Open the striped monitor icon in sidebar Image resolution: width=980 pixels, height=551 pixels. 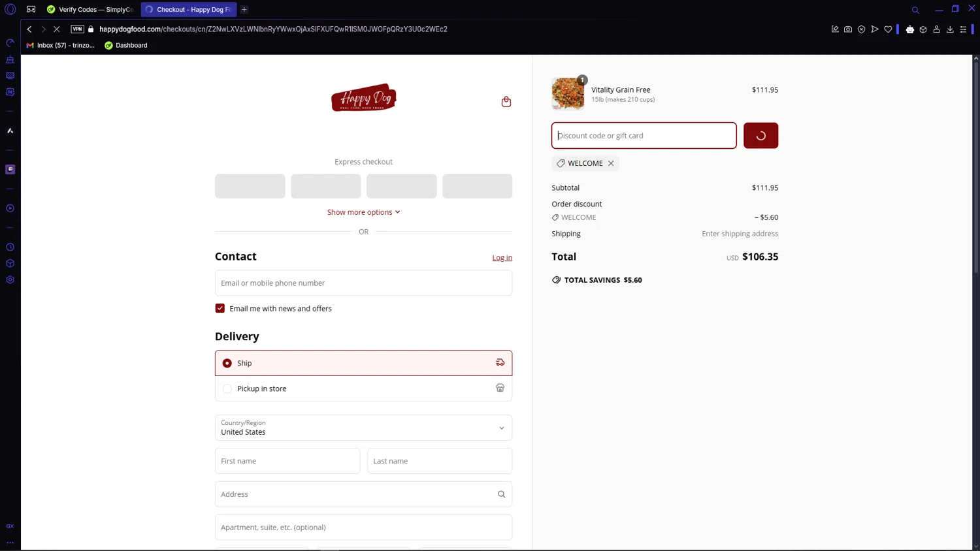10,76
